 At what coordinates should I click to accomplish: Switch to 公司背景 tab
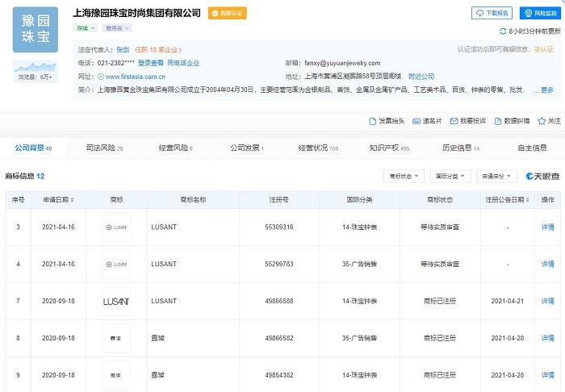34,148
